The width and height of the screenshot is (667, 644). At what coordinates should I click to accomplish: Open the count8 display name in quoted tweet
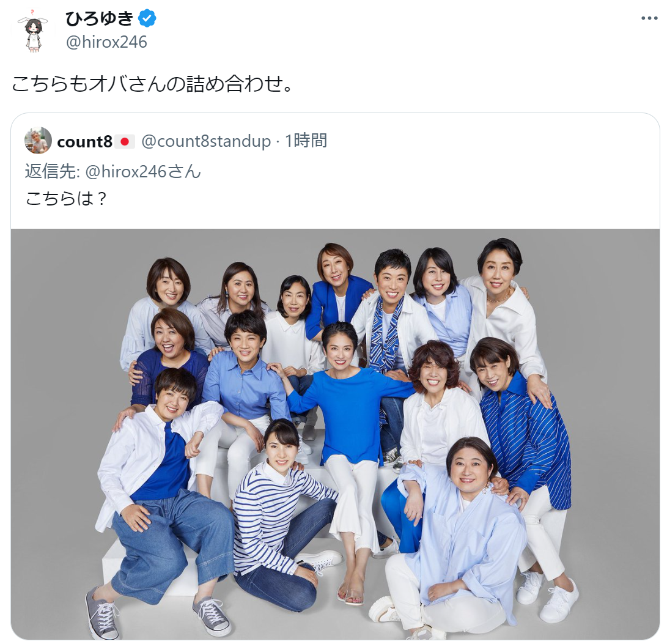84,141
